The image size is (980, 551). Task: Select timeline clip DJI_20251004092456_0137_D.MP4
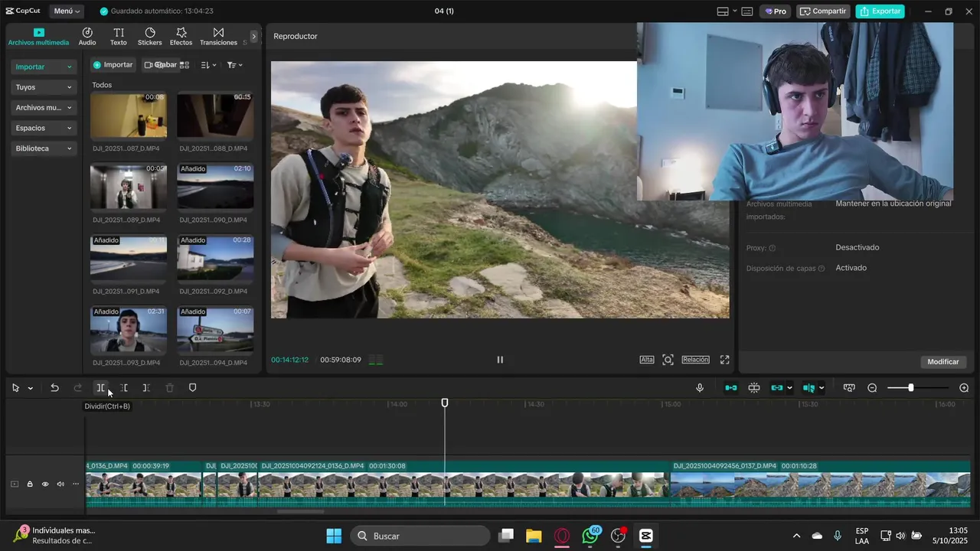point(820,484)
